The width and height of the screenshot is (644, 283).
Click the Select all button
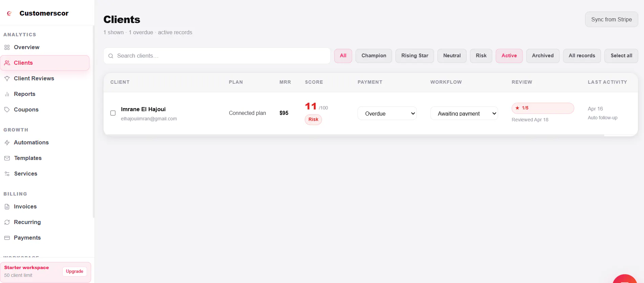tap(621, 56)
